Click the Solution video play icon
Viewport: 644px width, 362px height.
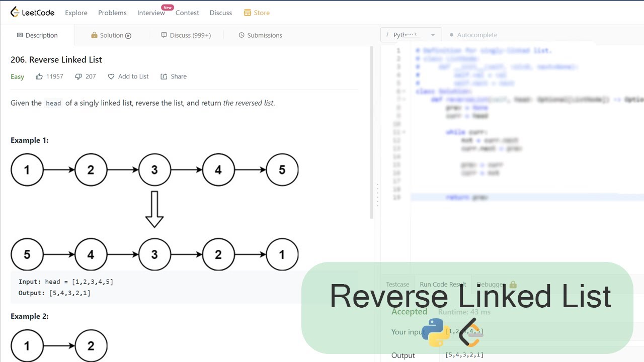click(128, 35)
